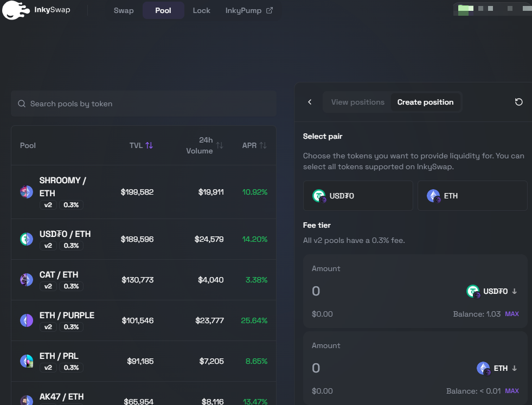The image size is (532, 405).
Task: Sort pools by the TVL column
Action: click(x=141, y=145)
